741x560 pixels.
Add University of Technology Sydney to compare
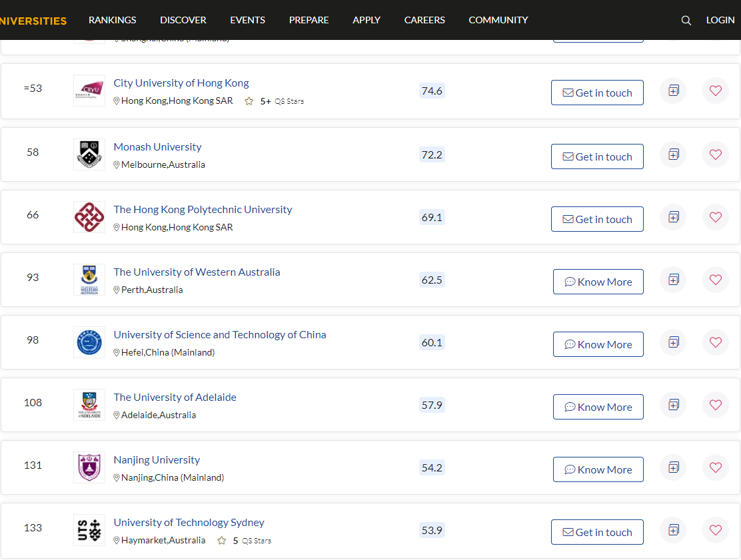[x=673, y=530]
